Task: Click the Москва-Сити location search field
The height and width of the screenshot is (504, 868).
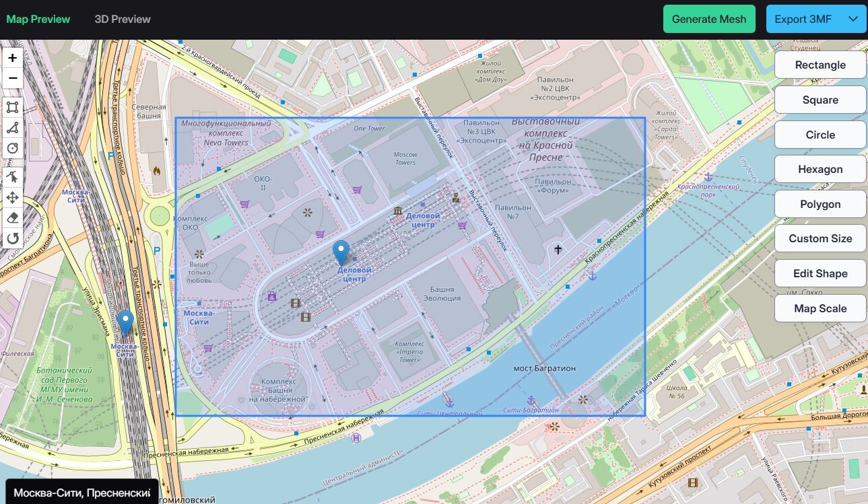Action: pos(82,493)
